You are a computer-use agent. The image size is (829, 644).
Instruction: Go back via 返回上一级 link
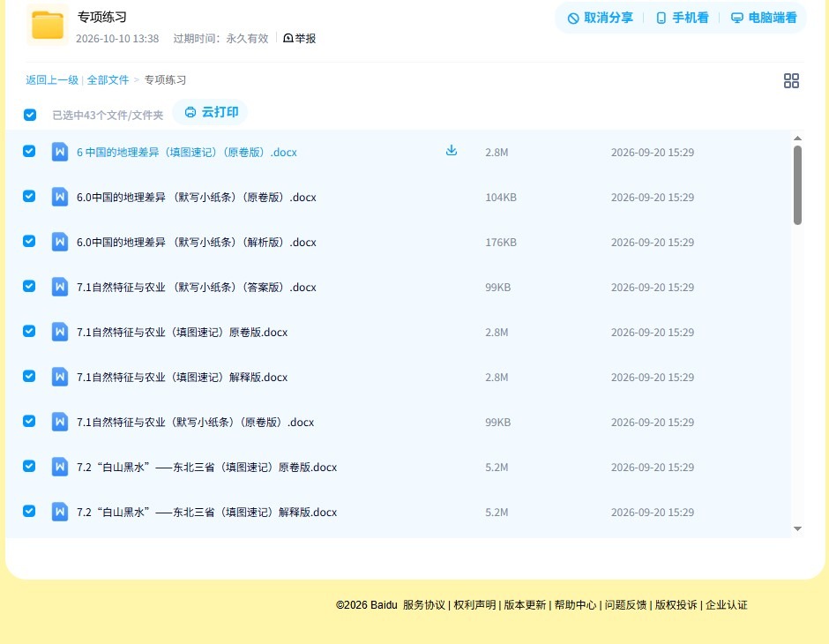(x=52, y=80)
